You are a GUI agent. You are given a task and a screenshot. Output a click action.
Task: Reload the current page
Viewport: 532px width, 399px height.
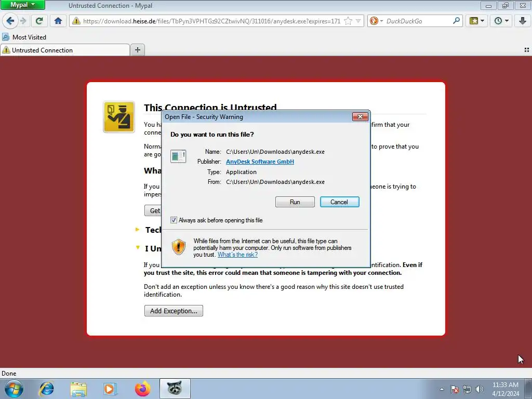tap(39, 21)
